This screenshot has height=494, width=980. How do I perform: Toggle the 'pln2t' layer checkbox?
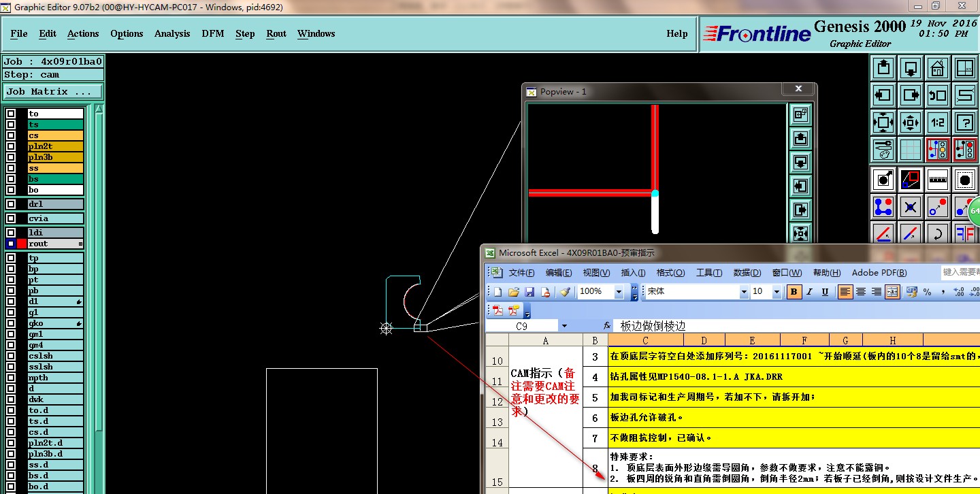click(11, 146)
